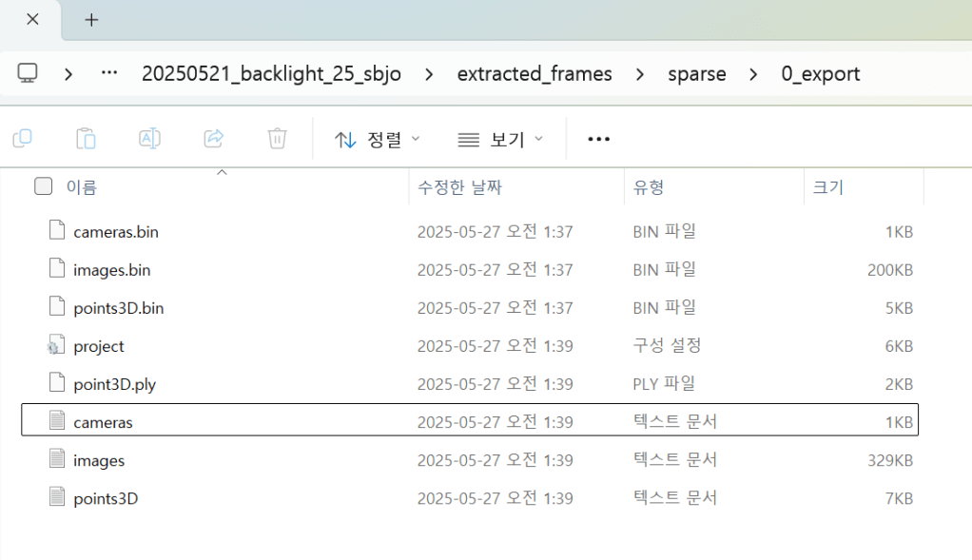Show hidden breadcrumb folders via ellipsis
The width and height of the screenshot is (972, 560).
[x=108, y=74]
